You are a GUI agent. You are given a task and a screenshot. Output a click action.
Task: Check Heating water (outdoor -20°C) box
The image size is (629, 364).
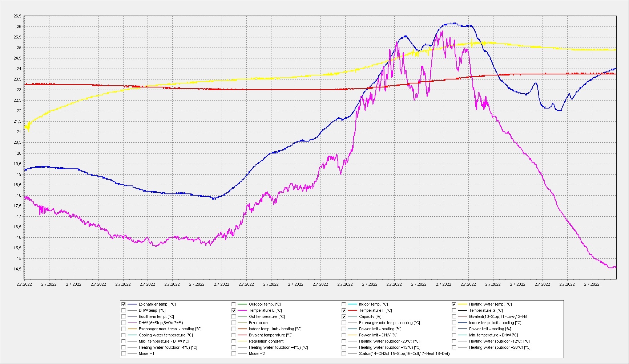[x=344, y=341]
